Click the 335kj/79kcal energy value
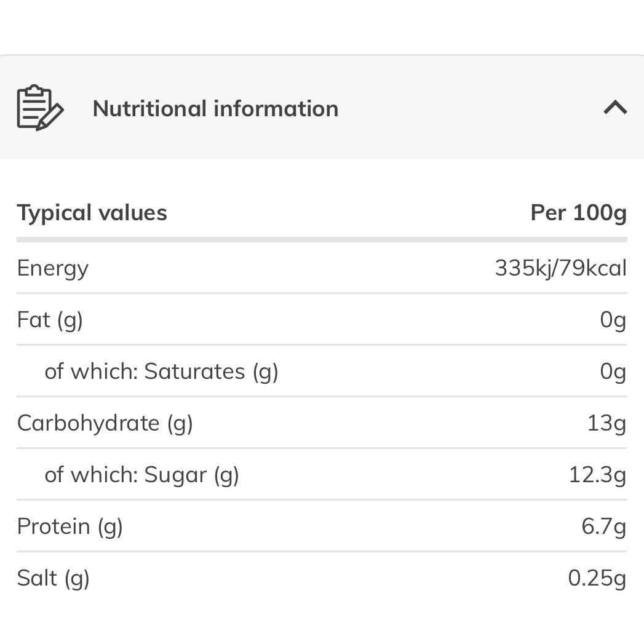644x644 pixels. (x=560, y=268)
